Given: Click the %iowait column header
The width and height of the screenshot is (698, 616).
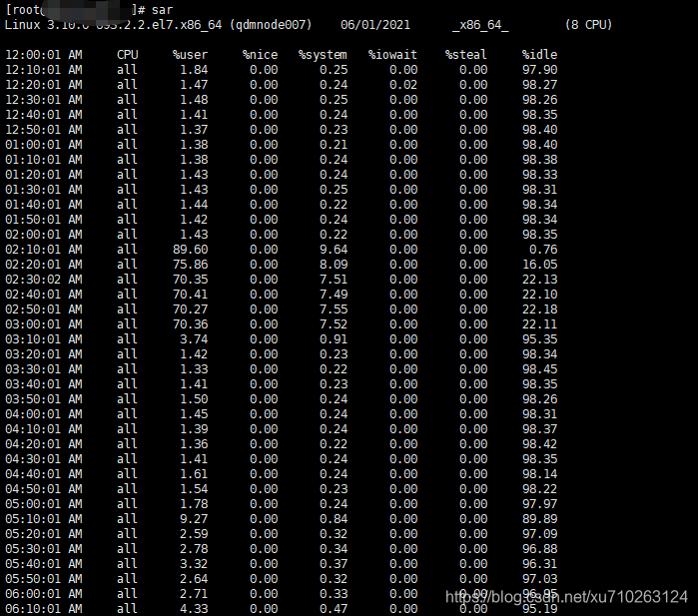Looking at the screenshot, I should pos(392,55).
